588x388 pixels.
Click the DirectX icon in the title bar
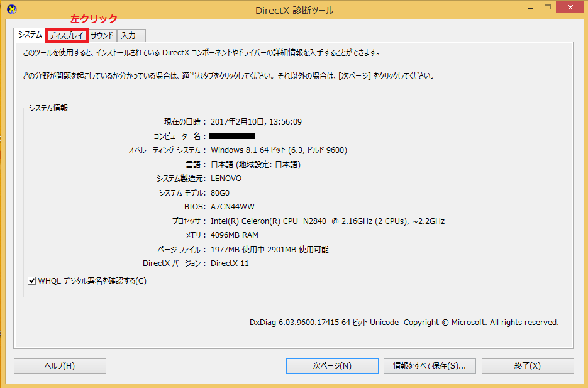coord(11,9)
